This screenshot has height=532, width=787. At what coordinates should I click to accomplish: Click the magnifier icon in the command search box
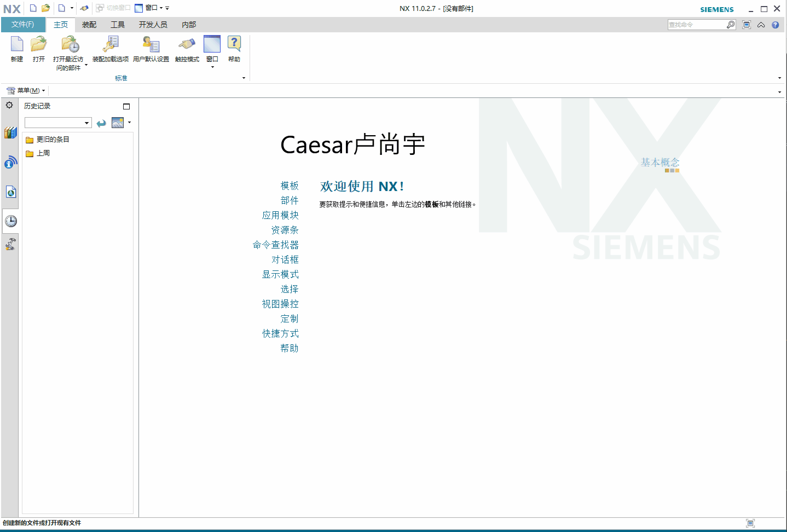(731, 25)
